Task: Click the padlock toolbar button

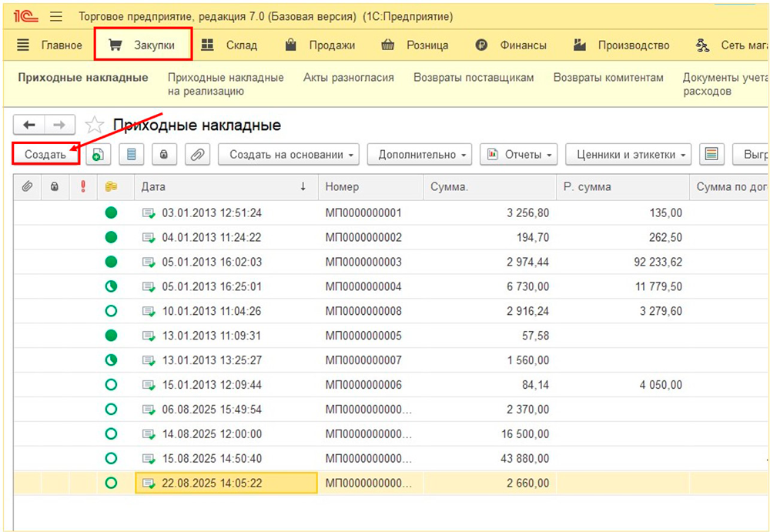Action: pos(163,154)
